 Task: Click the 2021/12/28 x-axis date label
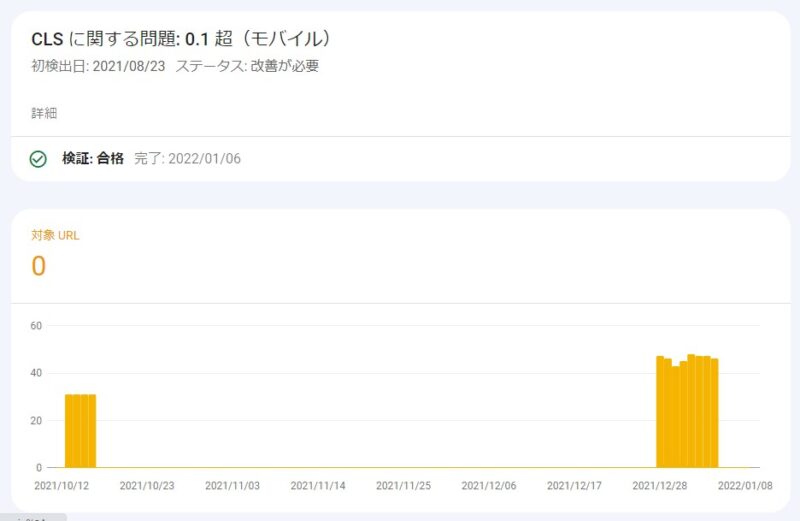(x=660, y=485)
